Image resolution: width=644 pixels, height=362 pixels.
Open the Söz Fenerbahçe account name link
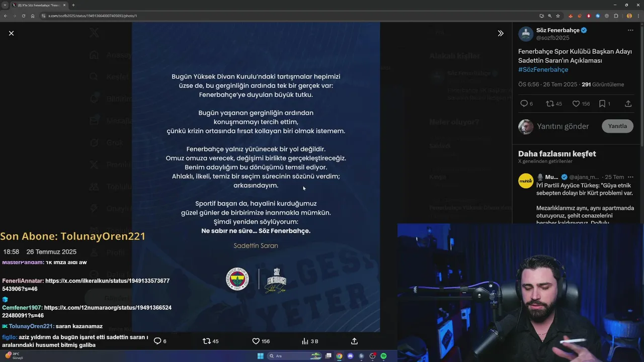click(558, 30)
